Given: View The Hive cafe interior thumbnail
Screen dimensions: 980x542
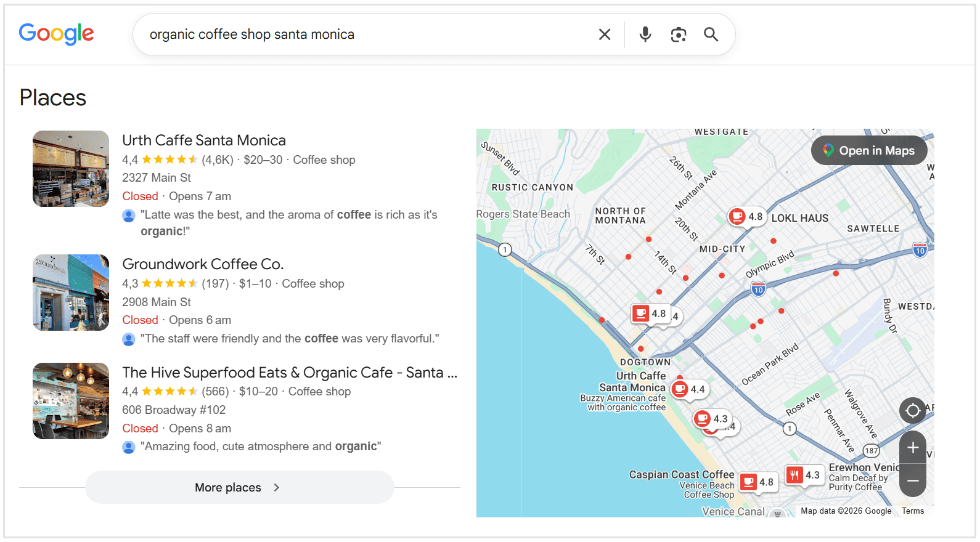Looking at the screenshot, I should coord(71,401).
